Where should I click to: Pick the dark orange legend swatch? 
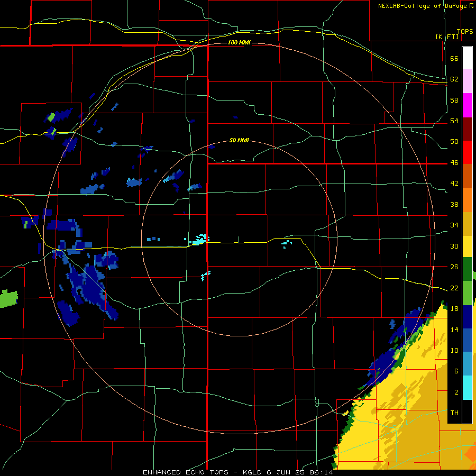[467, 176]
